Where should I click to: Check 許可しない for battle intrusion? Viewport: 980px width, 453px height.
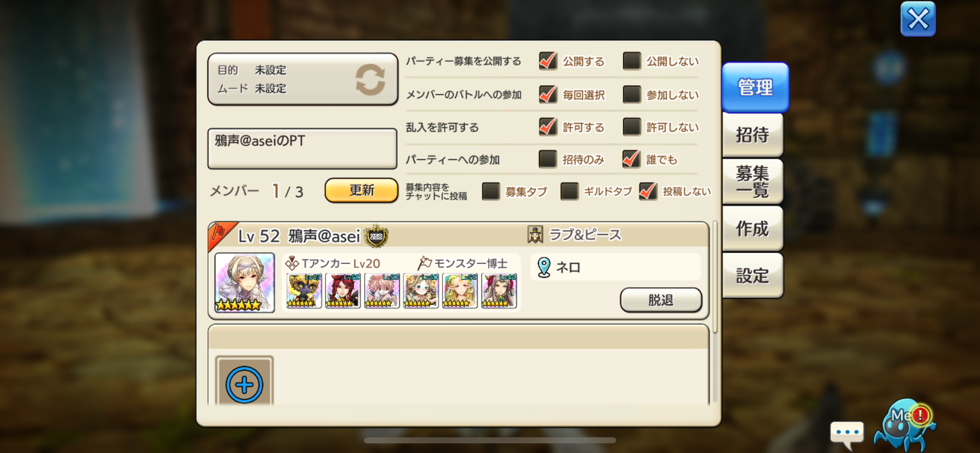click(632, 127)
